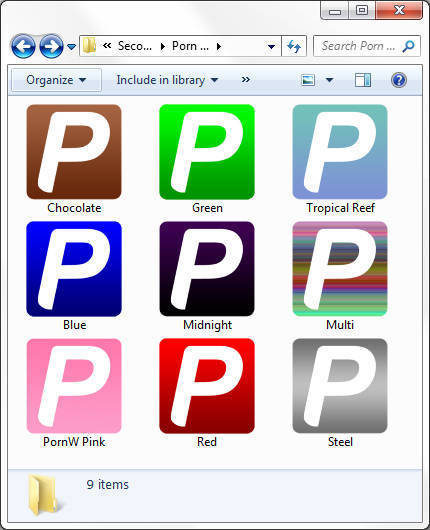Image resolution: width=430 pixels, height=530 pixels.
Task: Open Include in library menu
Action: click(x=167, y=80)
